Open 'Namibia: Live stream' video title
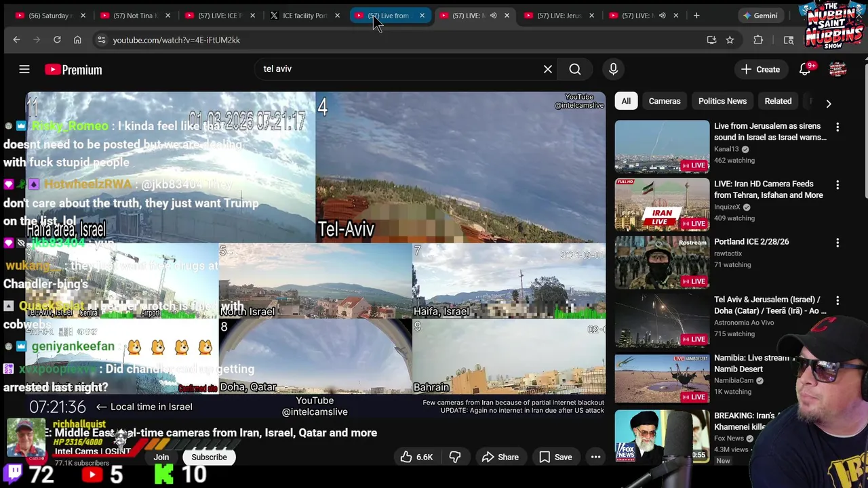868x488 pixels. coord(751,363)
